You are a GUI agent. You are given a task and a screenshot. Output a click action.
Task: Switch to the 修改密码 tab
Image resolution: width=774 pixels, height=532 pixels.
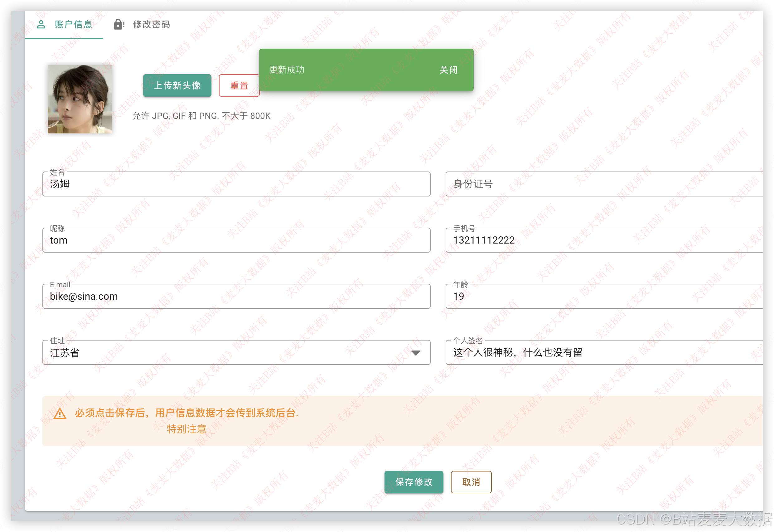point(151,24)
